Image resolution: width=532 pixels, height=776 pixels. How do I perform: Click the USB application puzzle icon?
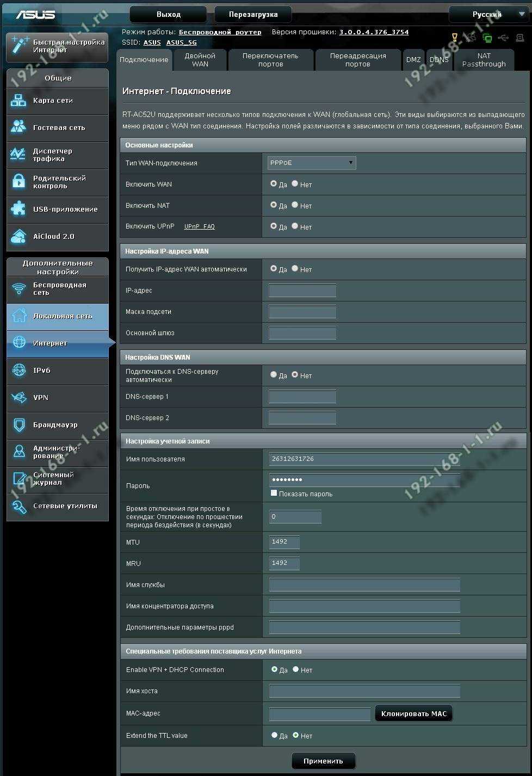(x=18, y=209)
